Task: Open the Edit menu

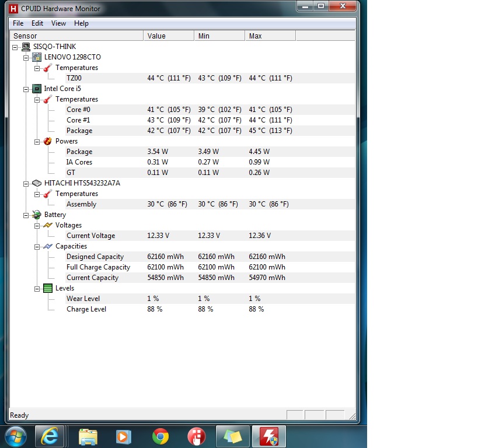Action: point(37,23)
